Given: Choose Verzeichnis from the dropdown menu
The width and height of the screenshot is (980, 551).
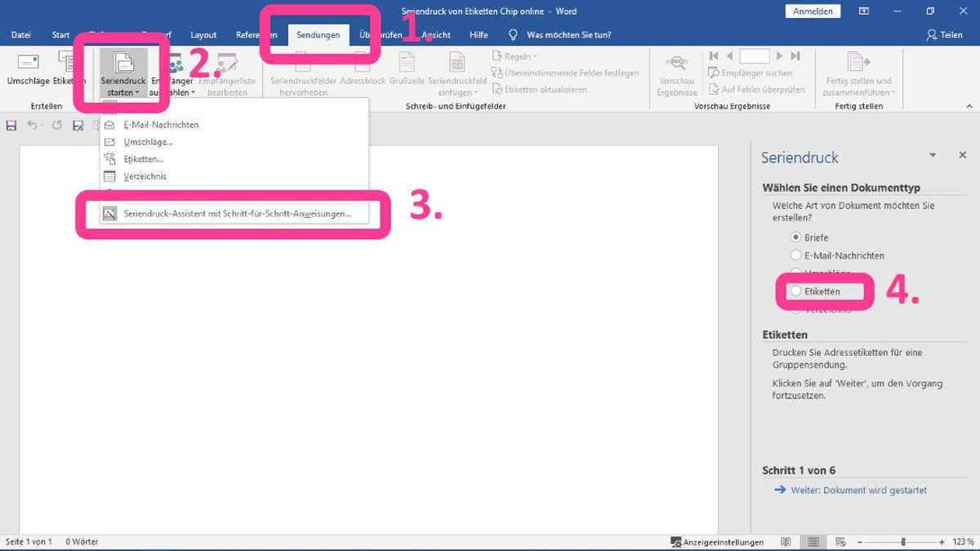Looking at the screenshot, I should tap(145, 176).
